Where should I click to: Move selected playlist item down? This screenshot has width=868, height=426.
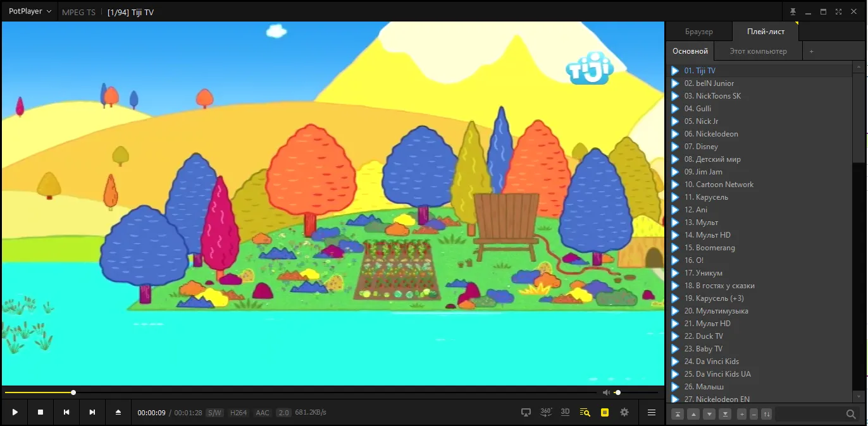(710, 414)
